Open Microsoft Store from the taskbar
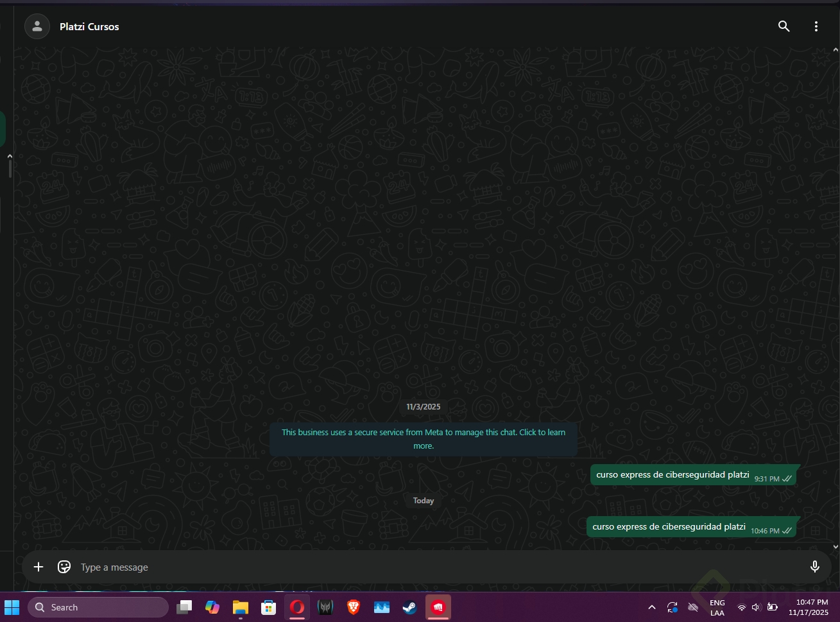 269,607
